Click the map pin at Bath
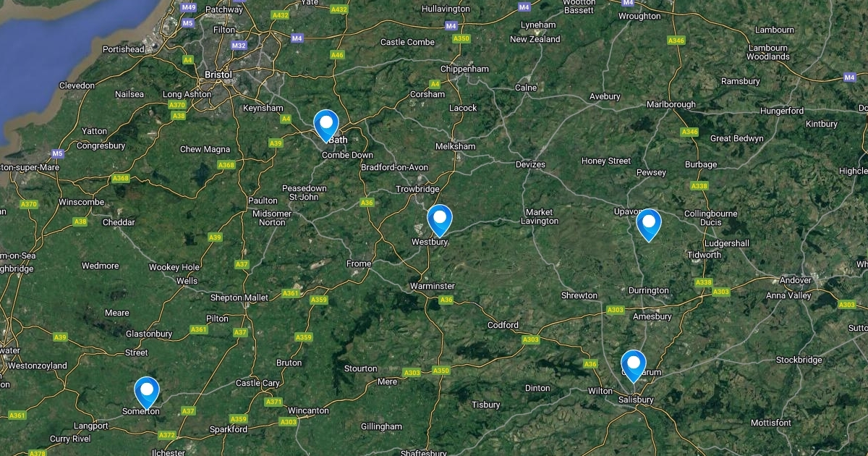Screen dimensions: 868x456 pyautogui.click(x=326, y=125)
